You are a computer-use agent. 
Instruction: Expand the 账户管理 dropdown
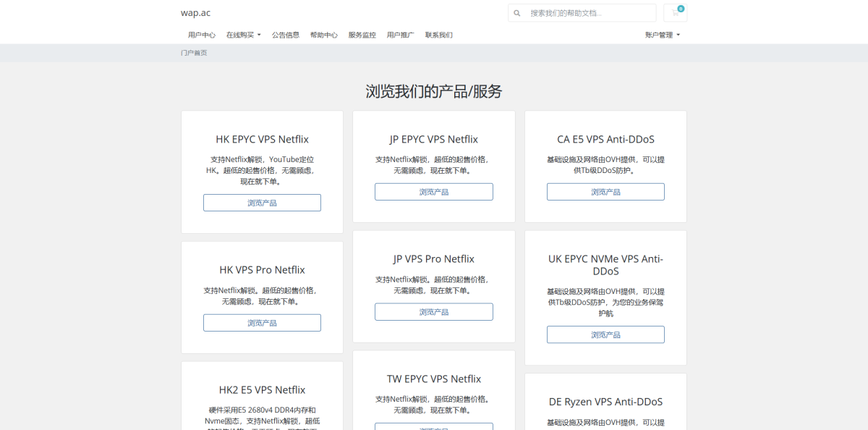tap(663, 35)
